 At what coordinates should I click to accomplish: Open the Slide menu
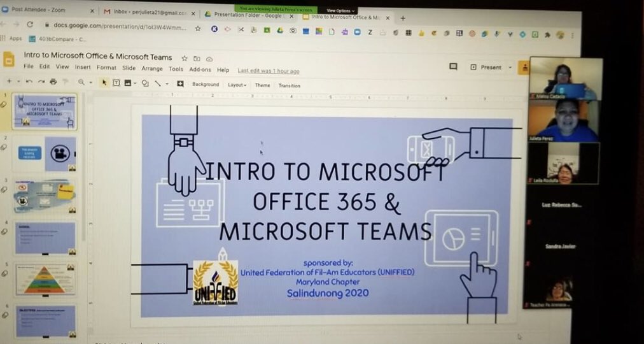click(129, 68)
